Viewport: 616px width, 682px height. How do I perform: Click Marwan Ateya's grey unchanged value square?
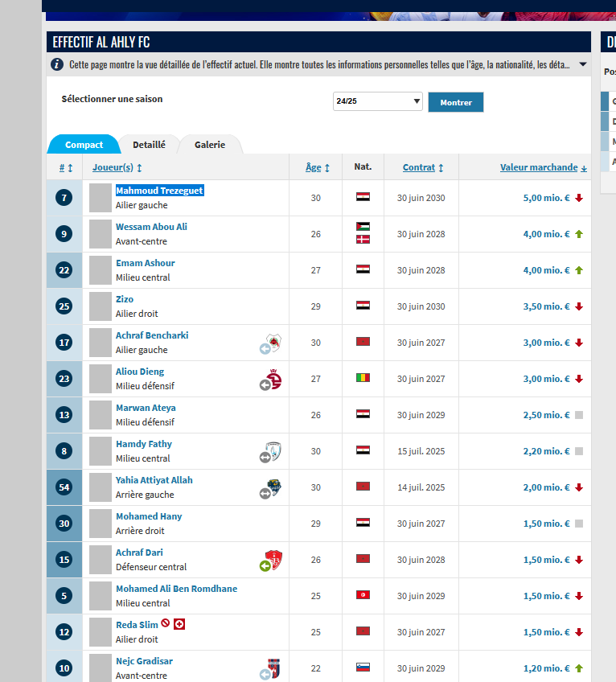coord(578,415)
